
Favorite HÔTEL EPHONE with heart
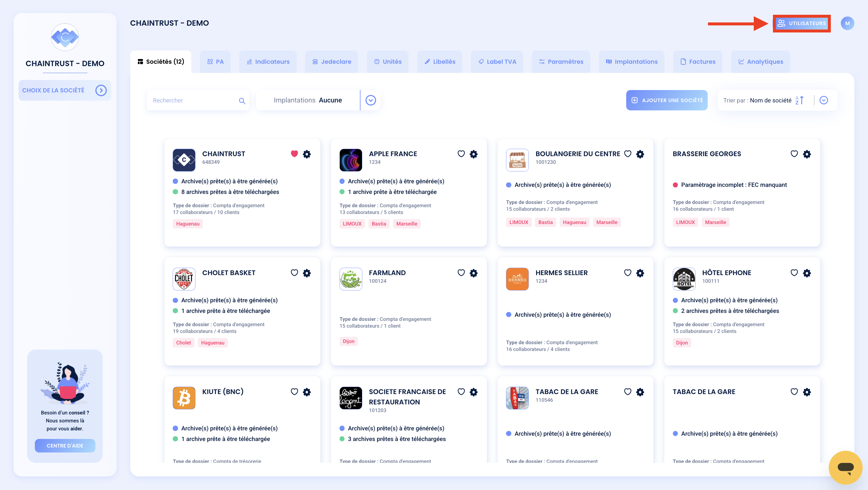click(x=794, y=273)
